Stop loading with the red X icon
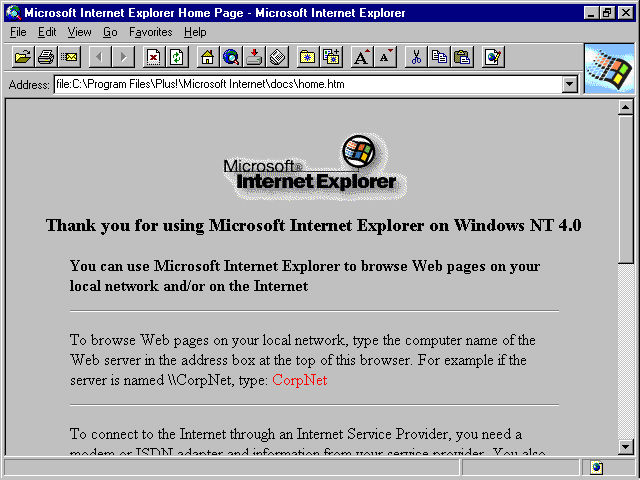640x480 pixels. (153, 57)
